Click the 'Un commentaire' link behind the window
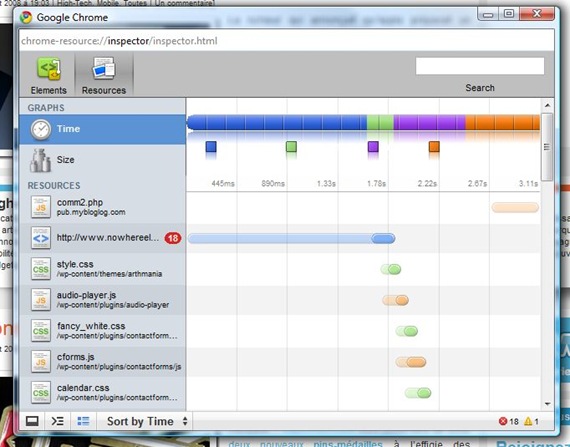The height and width of the screenshot is (447, 570). [185, 3]
